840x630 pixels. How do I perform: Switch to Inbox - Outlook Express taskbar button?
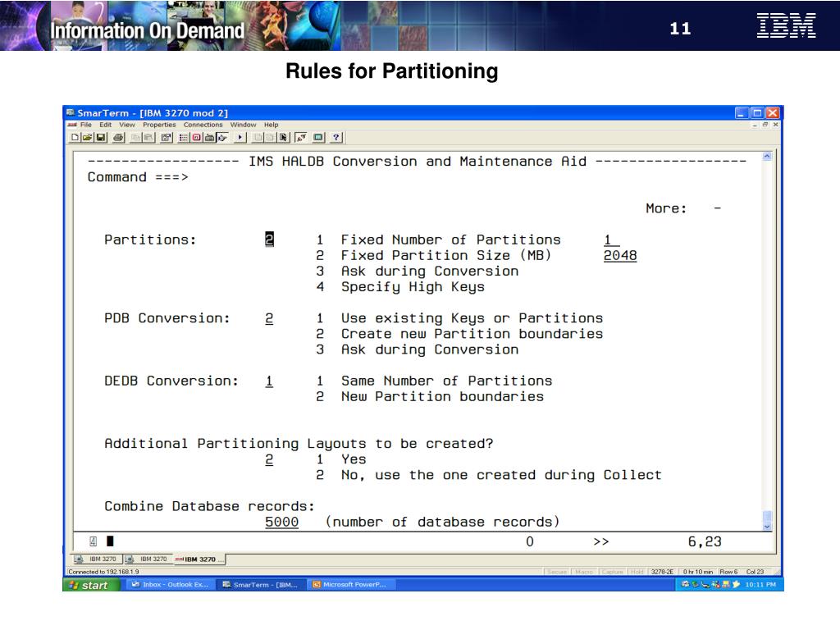(x=171, y=584)
